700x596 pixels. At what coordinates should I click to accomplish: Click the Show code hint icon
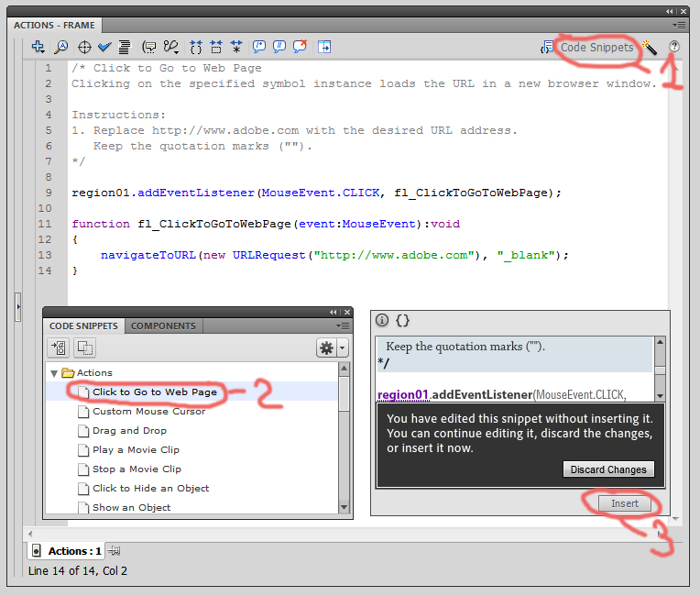(149, 47)
